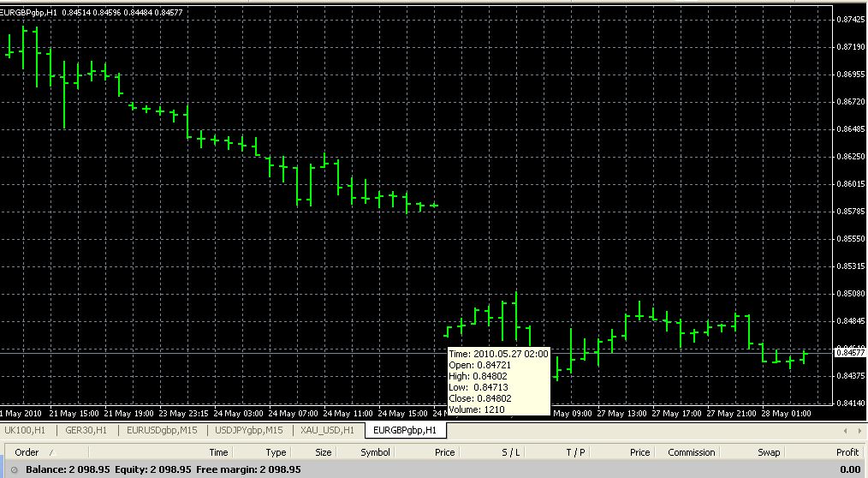Click the Time: 2010.05.27 02:00 tooltip line
The height and width of the screenshot is (478, 868).
pos(499,354)
